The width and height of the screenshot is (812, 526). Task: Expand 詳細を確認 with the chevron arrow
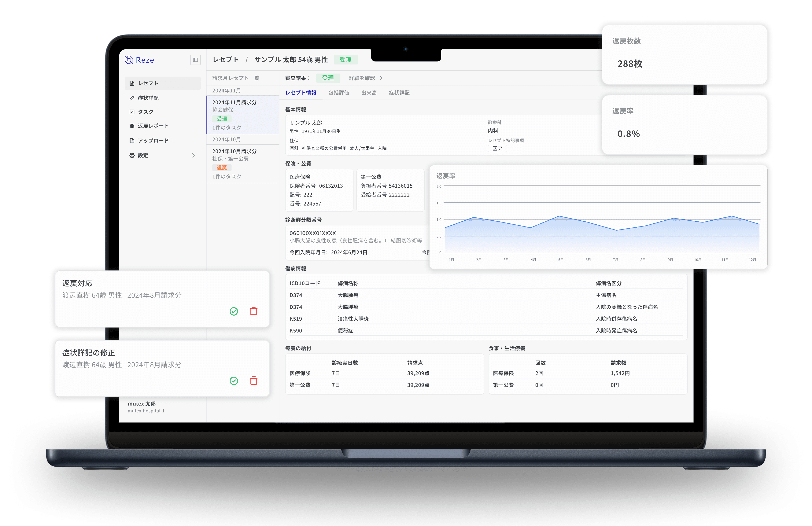click(x=381, y=78)
